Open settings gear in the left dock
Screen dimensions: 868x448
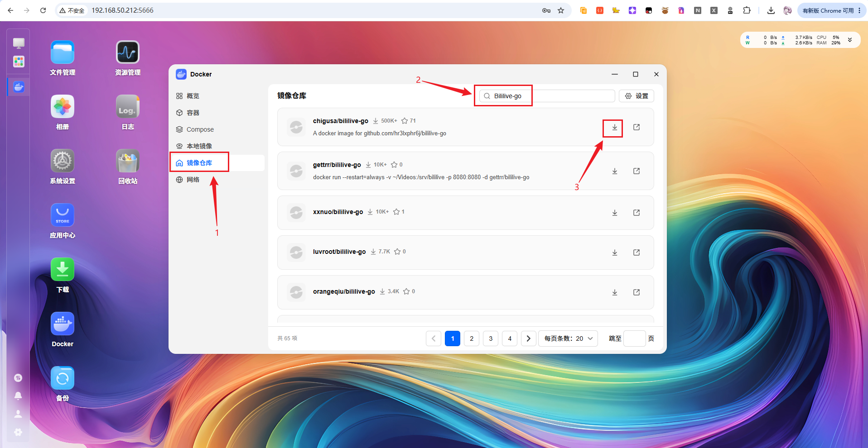[x=18, y=432]
